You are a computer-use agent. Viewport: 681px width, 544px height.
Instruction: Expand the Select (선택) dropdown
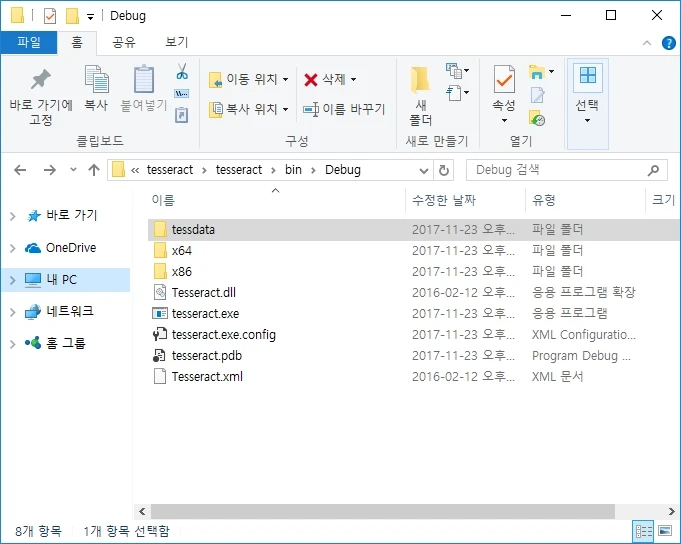tap(587, 120)
